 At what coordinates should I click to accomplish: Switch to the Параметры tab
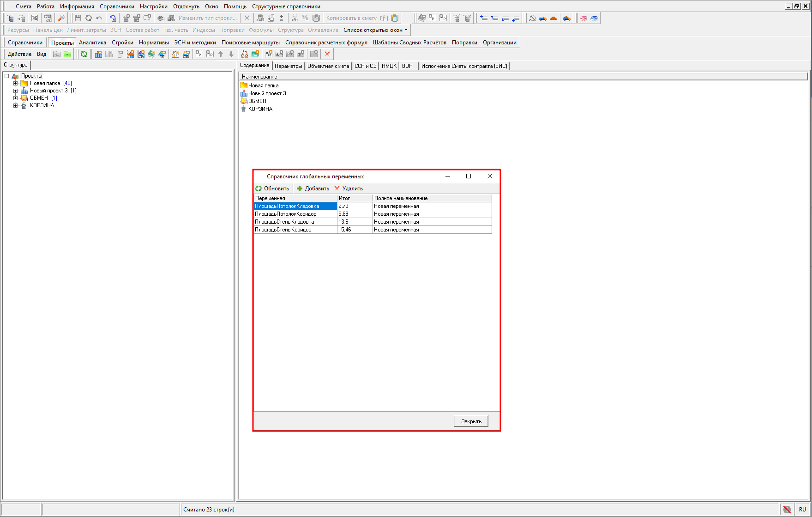288,66
